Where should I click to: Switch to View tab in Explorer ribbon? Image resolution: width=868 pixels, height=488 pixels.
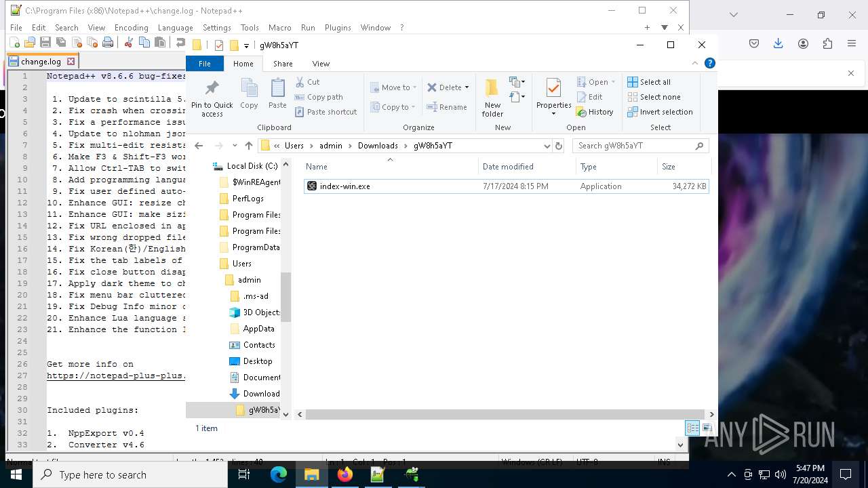pos(321,64)
